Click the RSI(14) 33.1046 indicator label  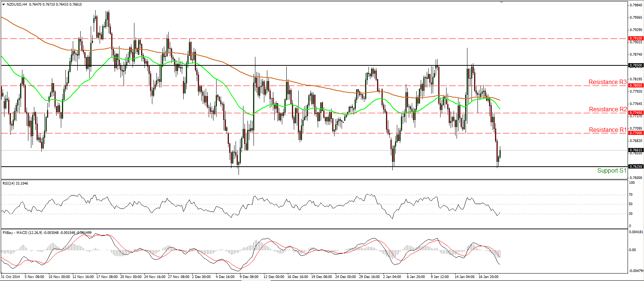click(15, 183)
